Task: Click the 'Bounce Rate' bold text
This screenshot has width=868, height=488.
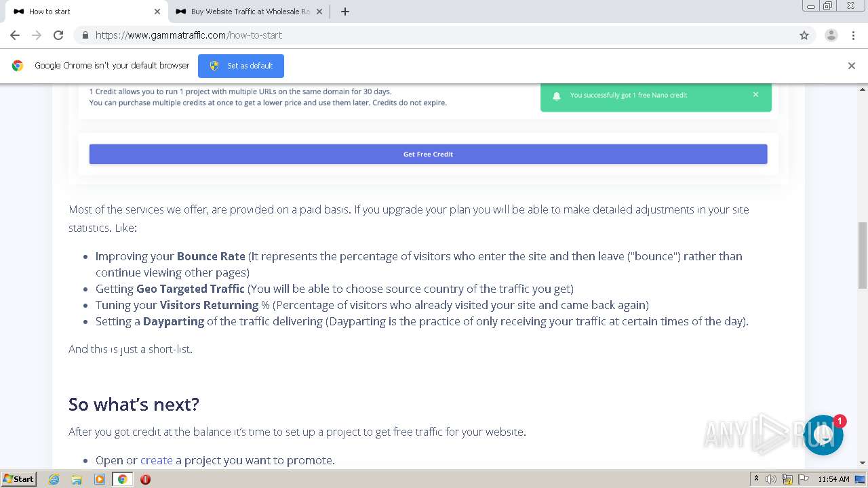Action: pos(211,256)
